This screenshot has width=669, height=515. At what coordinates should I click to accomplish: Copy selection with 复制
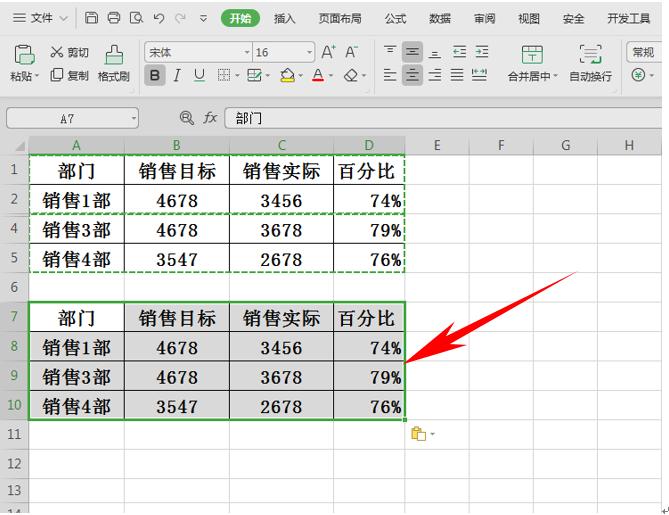69,76
